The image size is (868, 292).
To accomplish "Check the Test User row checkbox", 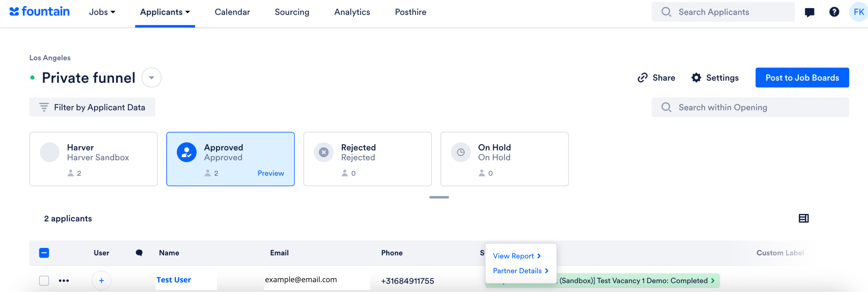I will 44,281.
